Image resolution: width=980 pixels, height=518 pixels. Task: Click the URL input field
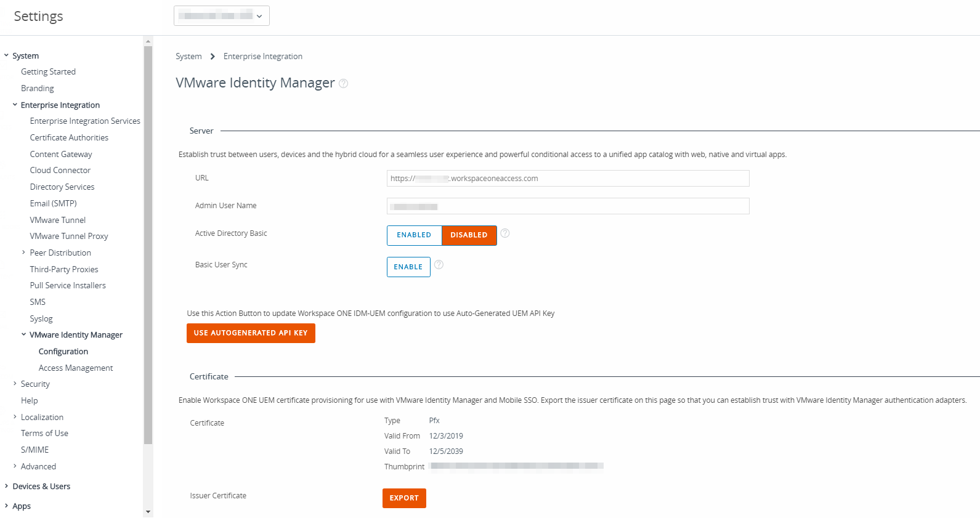[567, 179]
